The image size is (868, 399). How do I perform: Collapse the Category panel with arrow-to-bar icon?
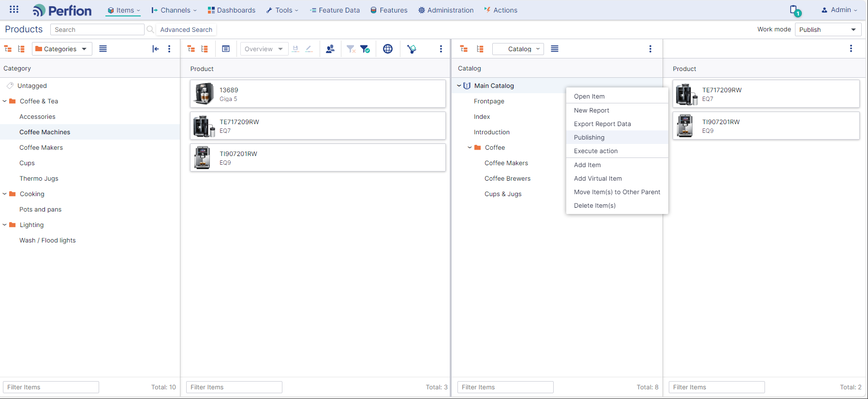coord(155,49)
